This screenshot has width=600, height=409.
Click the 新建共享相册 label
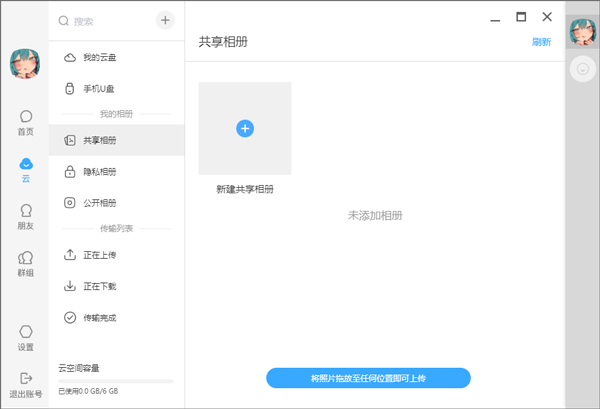245,189
